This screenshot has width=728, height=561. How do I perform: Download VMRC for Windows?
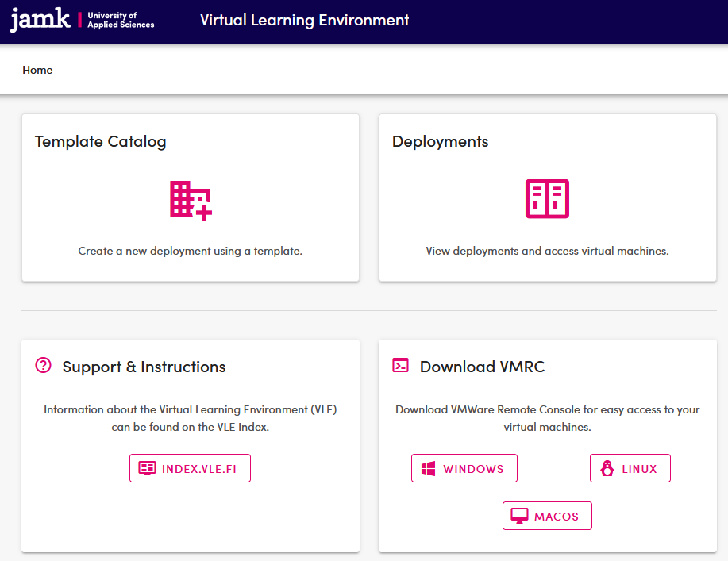(x=464, y=467)
